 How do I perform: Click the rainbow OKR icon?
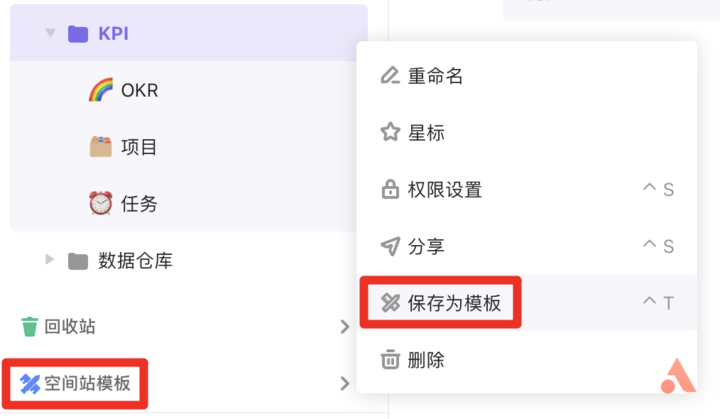pyautogui.click(x=100, y=91)
